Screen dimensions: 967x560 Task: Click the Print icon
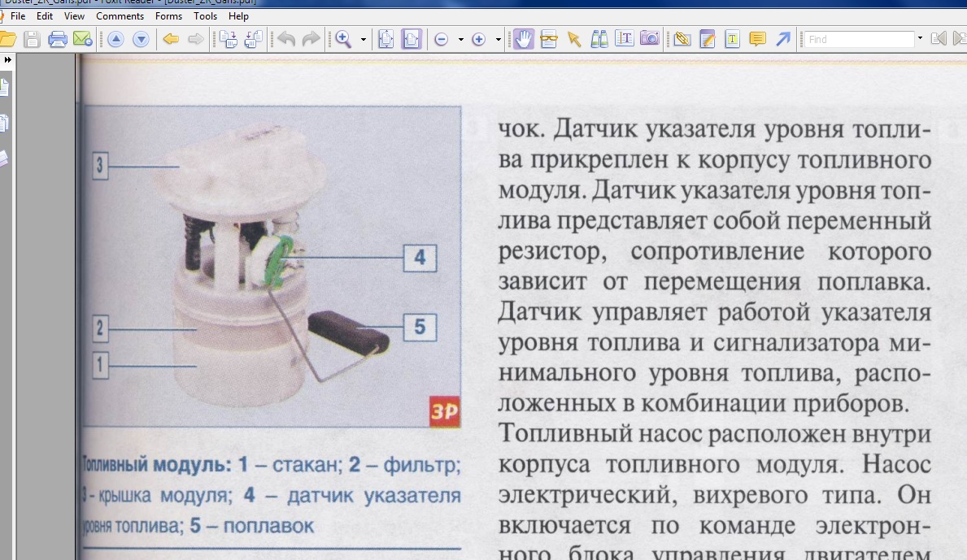click(58, 40)
